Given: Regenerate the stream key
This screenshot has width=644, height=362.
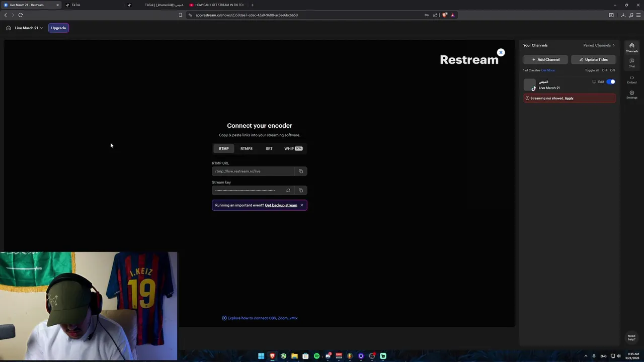Looking at the screenshot, I should [x=288, y=191].
